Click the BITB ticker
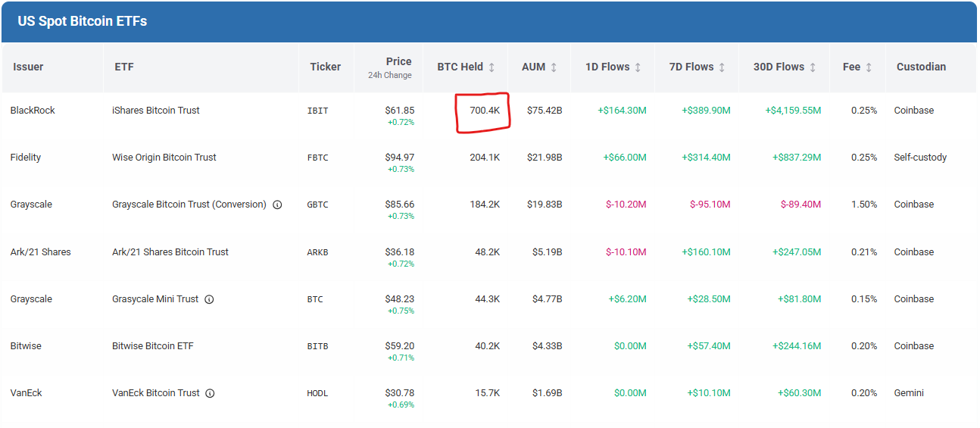The width and height of the screenshot is (980, 428). 318,346
